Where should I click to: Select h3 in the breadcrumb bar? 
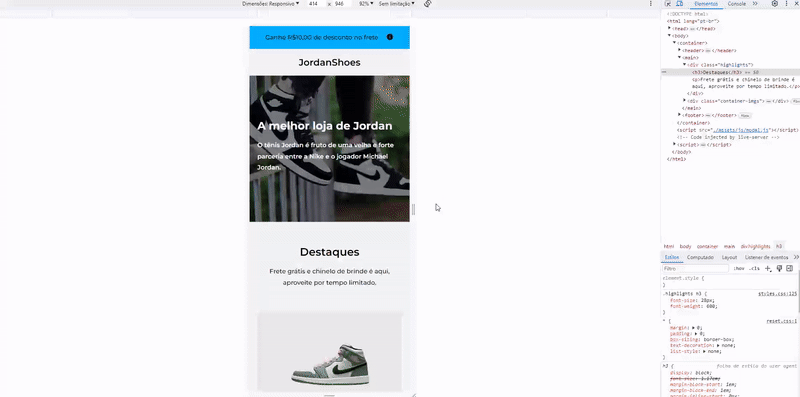tap(779, 246)
